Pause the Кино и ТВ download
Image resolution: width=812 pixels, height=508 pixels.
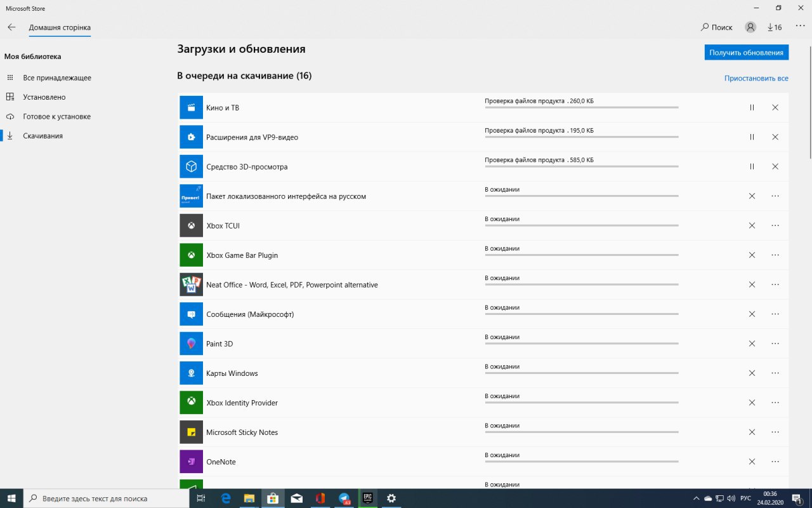point(752,107)
